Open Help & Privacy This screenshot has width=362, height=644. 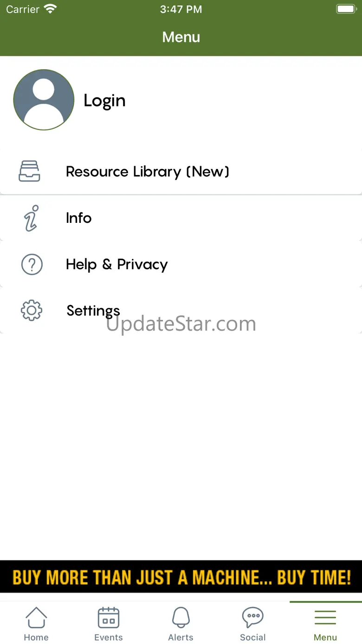[181, 264]
